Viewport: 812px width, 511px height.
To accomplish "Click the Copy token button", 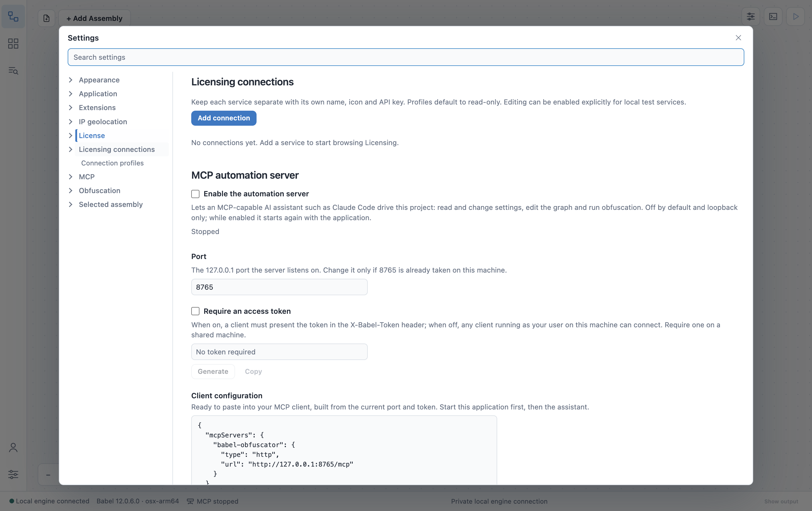I will point(253,371).
